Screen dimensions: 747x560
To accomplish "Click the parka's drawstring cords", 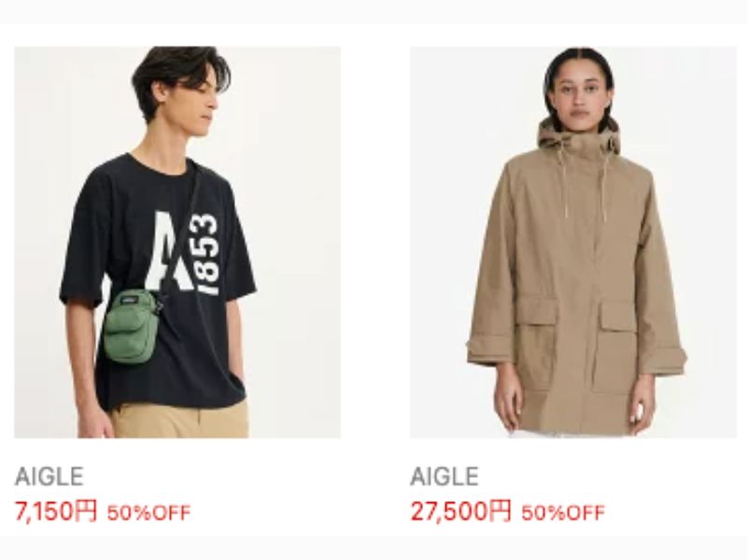I will point(582,183).
